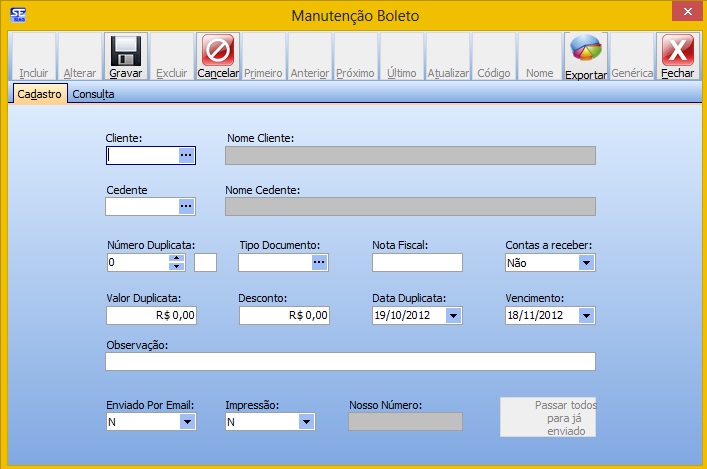Click the Nome Cedente gray field
707x469 pixels.
click(x=410, y=207)
